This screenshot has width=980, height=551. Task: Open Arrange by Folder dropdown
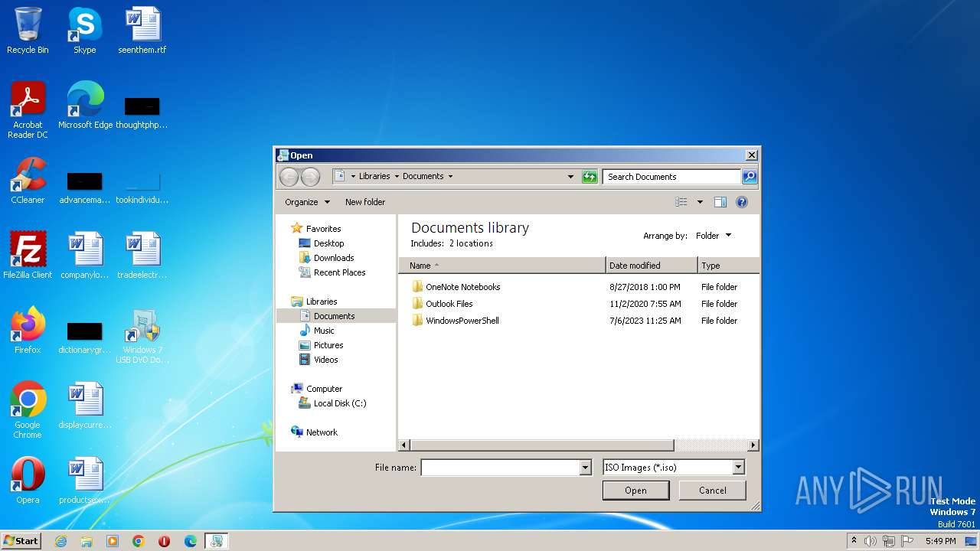[x=714, y=236]
